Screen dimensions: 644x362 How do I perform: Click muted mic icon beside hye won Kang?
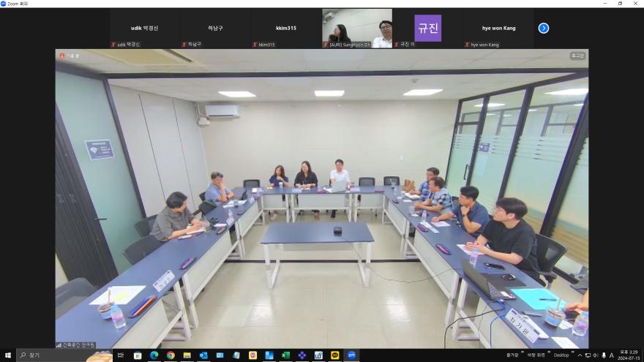click(x=467, y=45)
